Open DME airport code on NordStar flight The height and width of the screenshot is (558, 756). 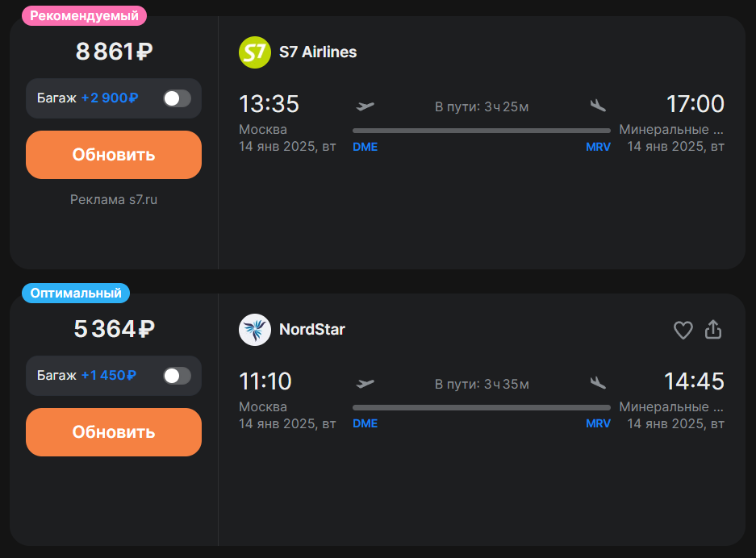click(x=365, y=423)
